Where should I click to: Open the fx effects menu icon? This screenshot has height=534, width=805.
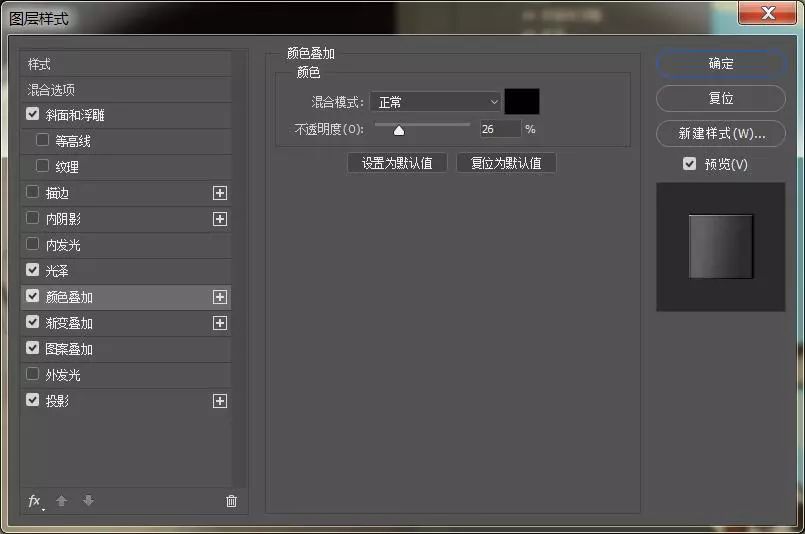point(35,501)
